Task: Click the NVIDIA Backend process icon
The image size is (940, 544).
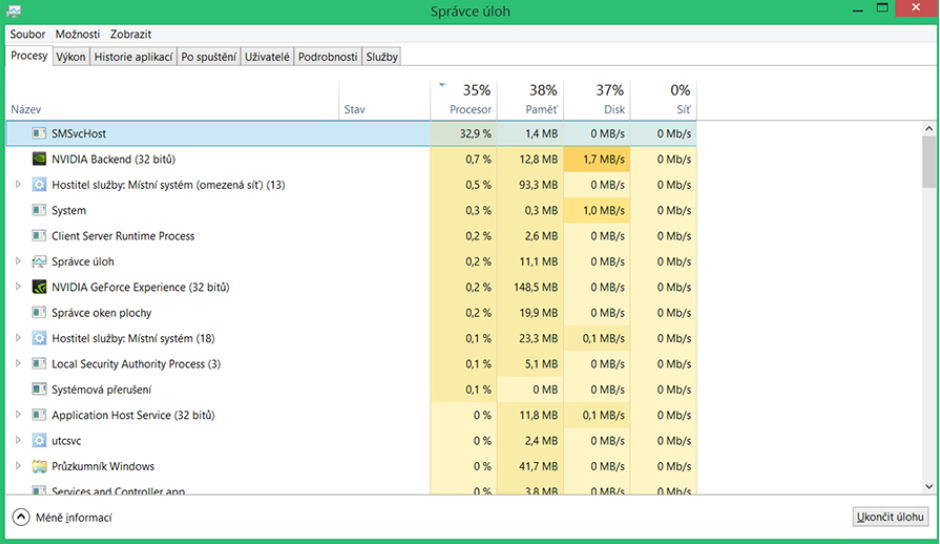Action: point(39,159)
